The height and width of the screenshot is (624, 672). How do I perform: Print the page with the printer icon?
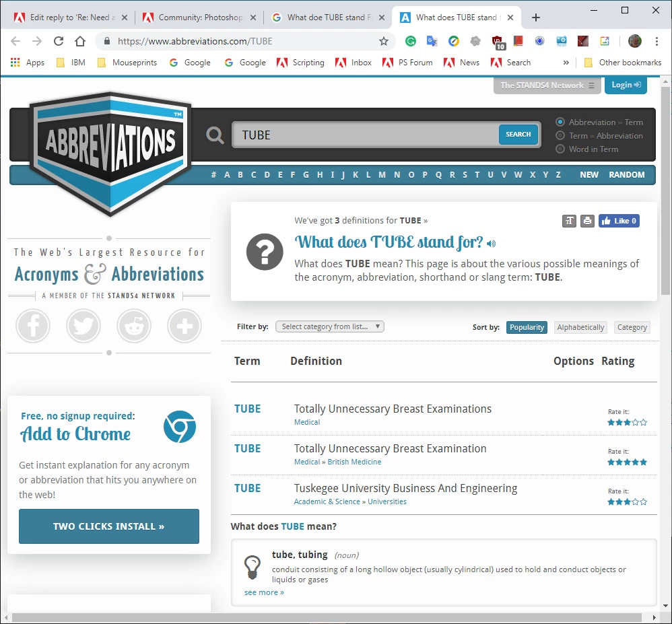587,221
